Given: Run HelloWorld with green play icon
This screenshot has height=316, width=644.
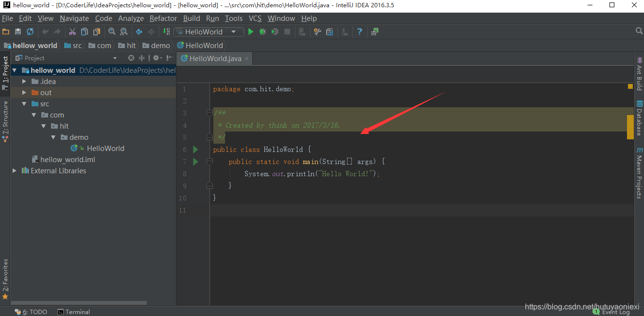Looking at the screenshot, I should 251,32.
